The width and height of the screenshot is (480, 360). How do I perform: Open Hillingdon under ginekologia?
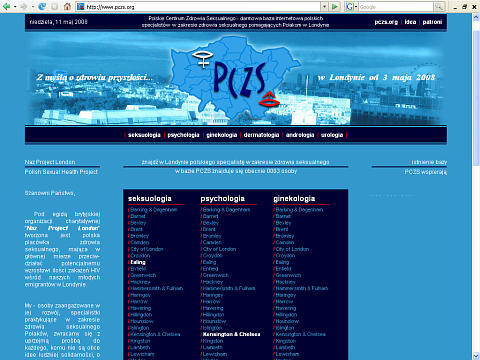pos(286,315)
